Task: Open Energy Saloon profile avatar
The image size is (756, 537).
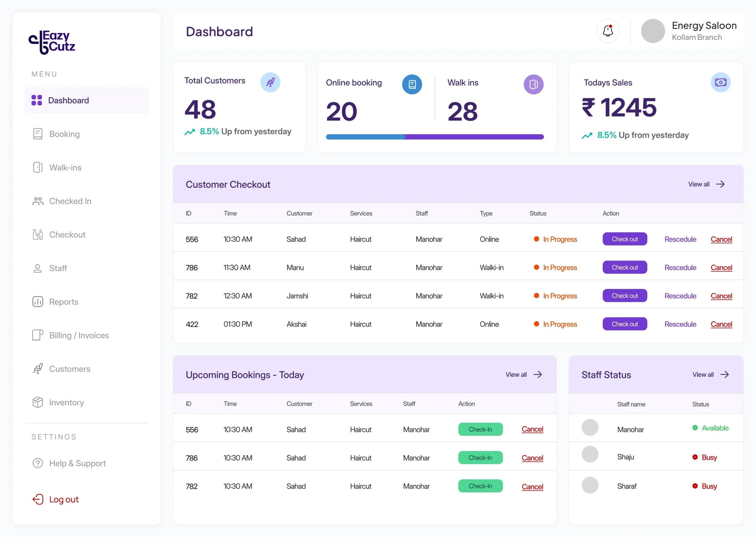Action: pyautogui.click(x=652, y=31)
